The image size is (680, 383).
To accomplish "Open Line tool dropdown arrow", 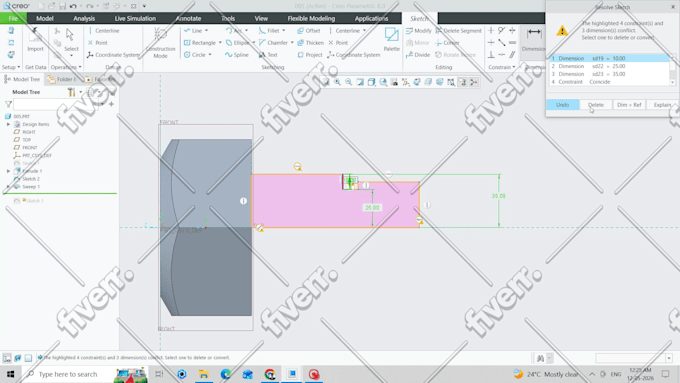I will (206, 31).
